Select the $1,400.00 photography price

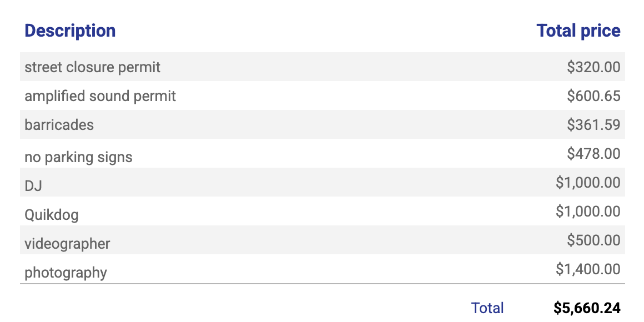(588, 269)
